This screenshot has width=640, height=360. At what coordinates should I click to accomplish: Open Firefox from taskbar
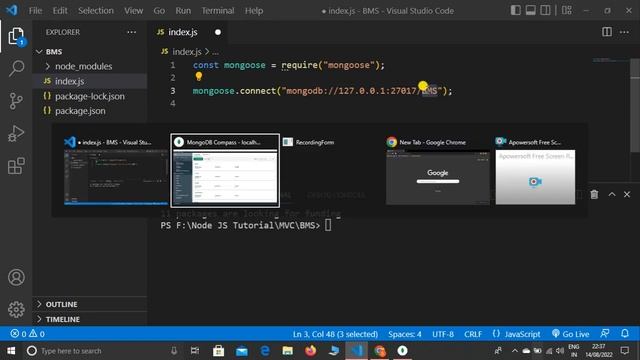pyautogui.click(x=311, y=351)
